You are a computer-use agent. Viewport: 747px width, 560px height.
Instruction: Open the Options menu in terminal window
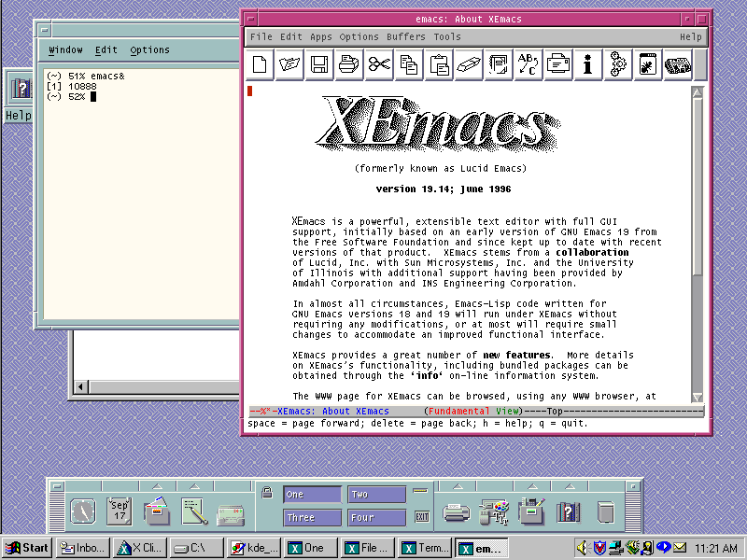[149, 49]
